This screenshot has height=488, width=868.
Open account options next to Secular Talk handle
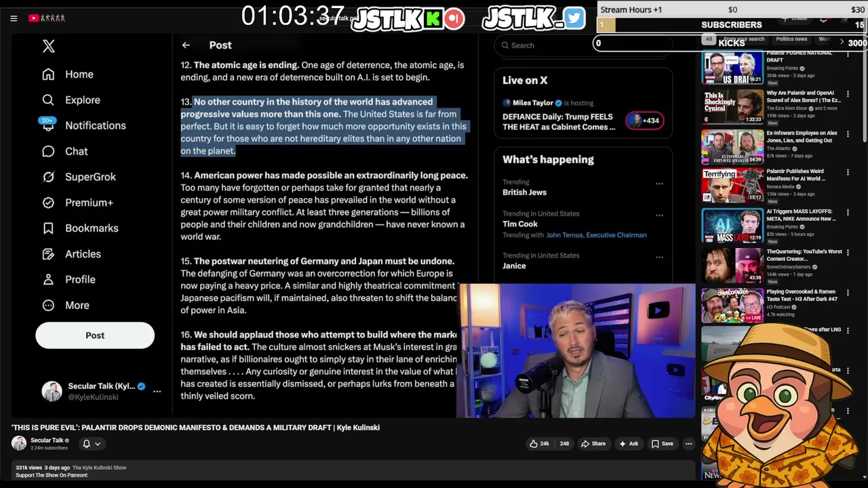coord(157,391)
